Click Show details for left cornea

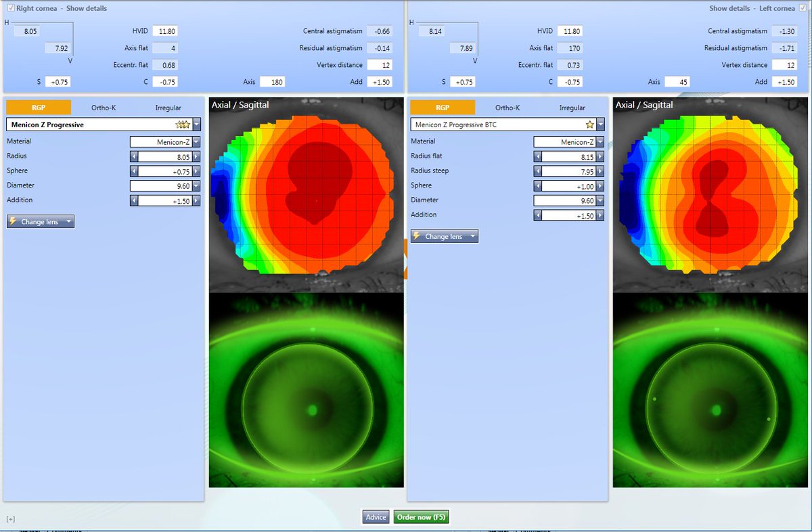[x=729, y=8]
